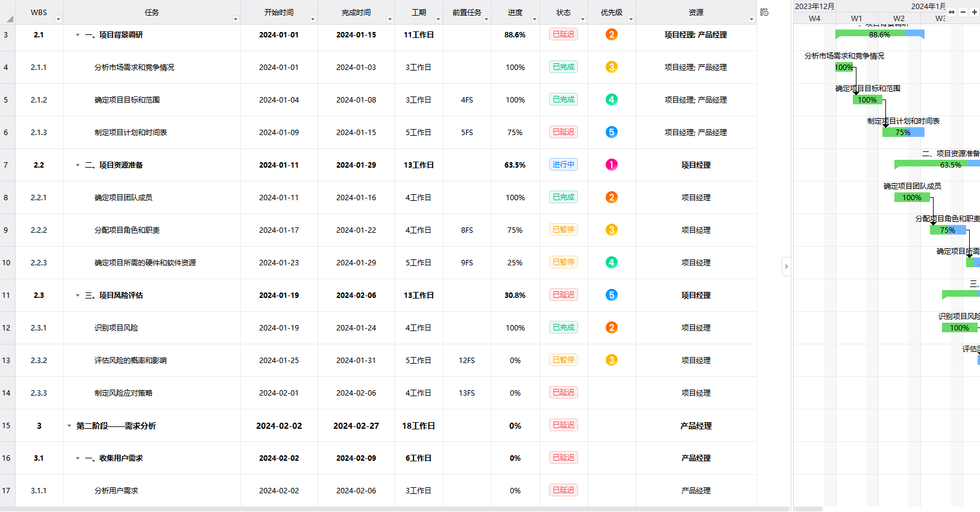Open the 状态 column filter dropdown
The image size is (980, 512).
[583, 19]
